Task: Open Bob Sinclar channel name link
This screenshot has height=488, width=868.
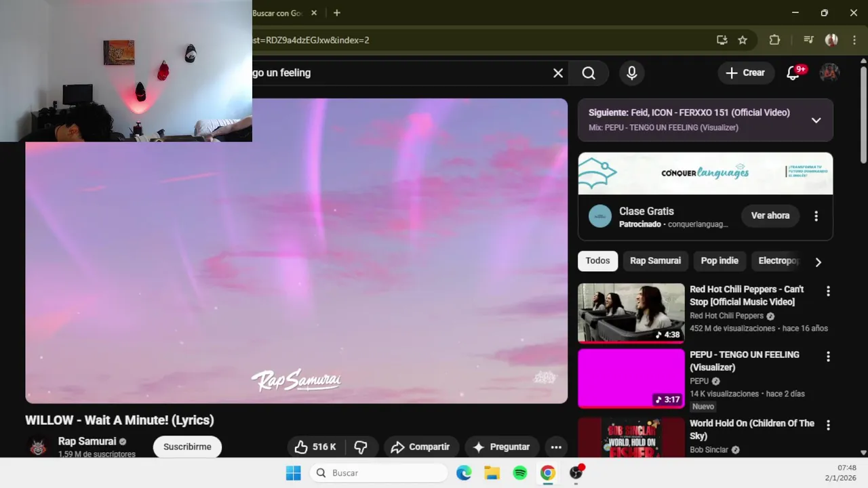Action: 709,450
